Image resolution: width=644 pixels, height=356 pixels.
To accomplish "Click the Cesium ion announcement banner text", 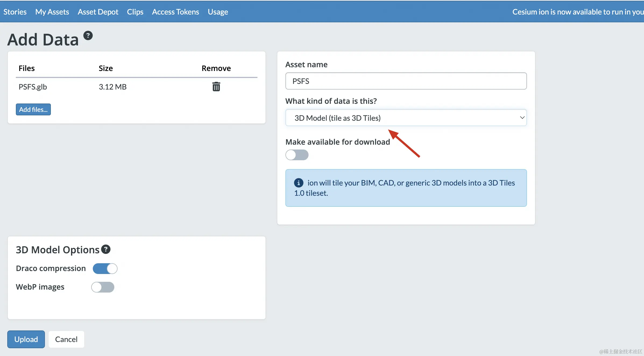I will 578,12.
